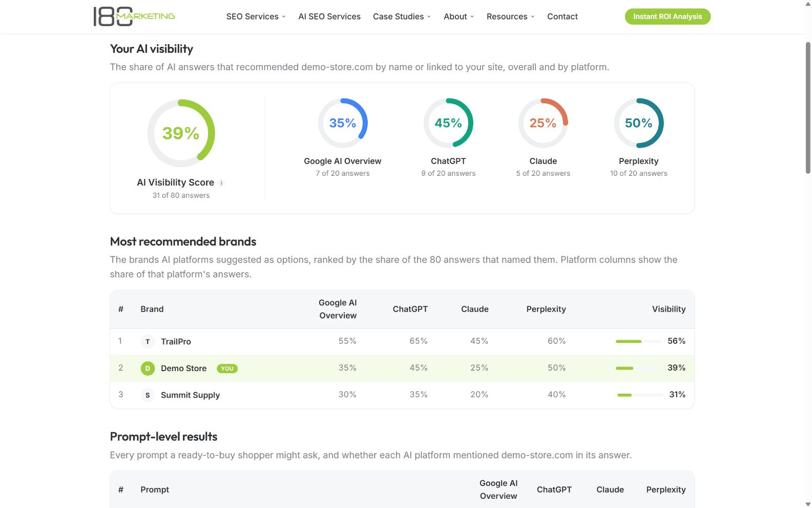Click the ChatGPT 45% ring chart
The height and width of the screenshot is (508, 812).
448,123
